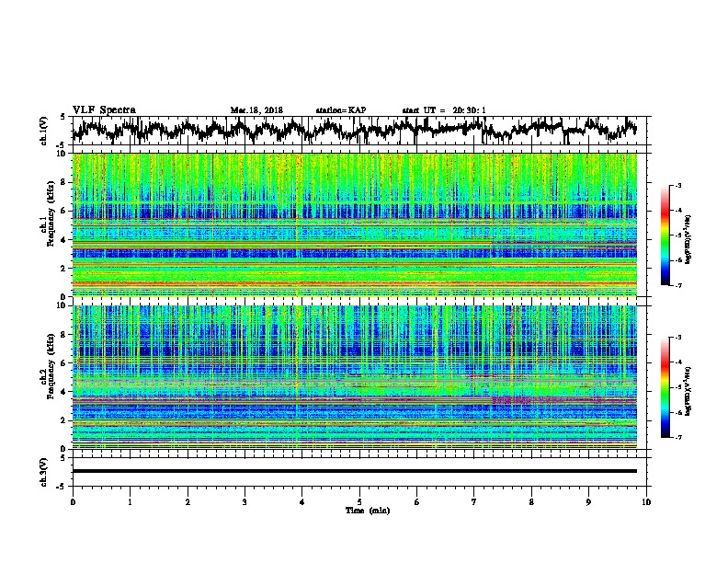Click the "6" tick on the time axis
The image size is (728, 563).
click(417, 502)
